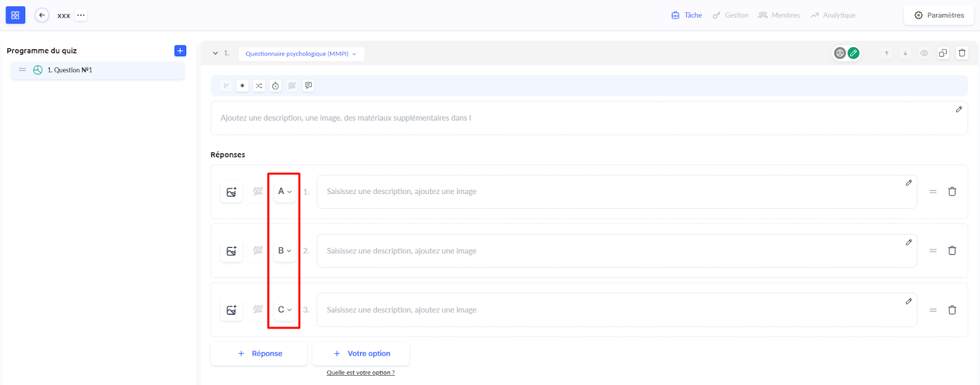980x385 pixels.
Task: Switch to the Membres tab
Action: point(779,15)
